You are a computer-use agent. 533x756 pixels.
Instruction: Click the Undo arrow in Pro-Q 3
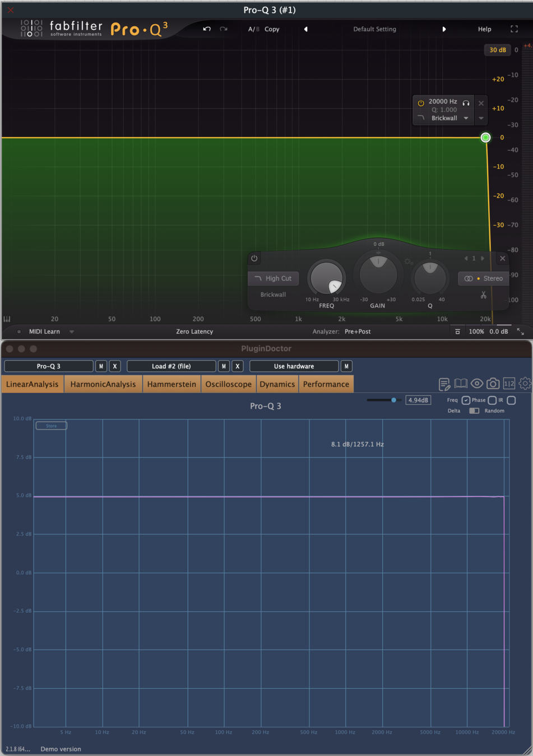click(207, 29)
